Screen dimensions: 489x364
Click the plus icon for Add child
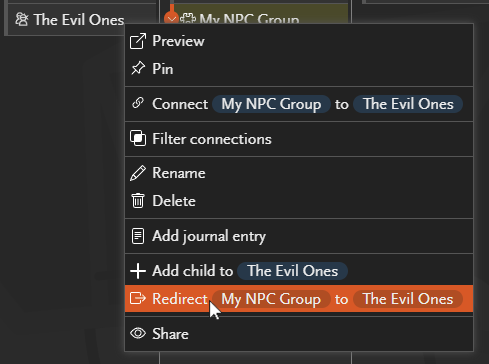click(138, 271)
